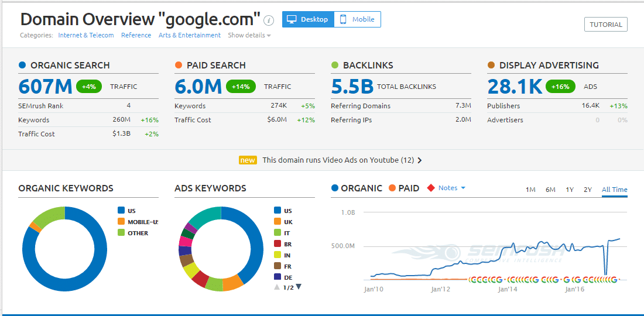Click the BR legend swatch
Image resolution: width=644 pixels, height=316 pixels.
[x=278, y=244]
